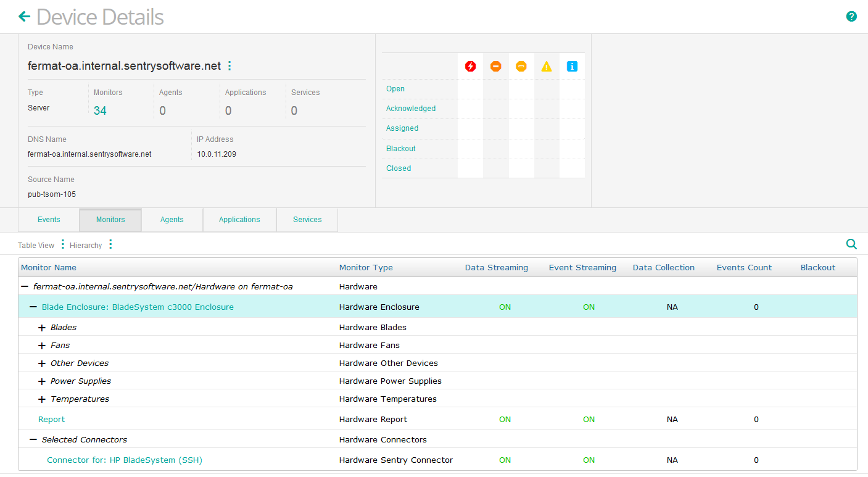Switch to the Applications tab

pos(239,220)
